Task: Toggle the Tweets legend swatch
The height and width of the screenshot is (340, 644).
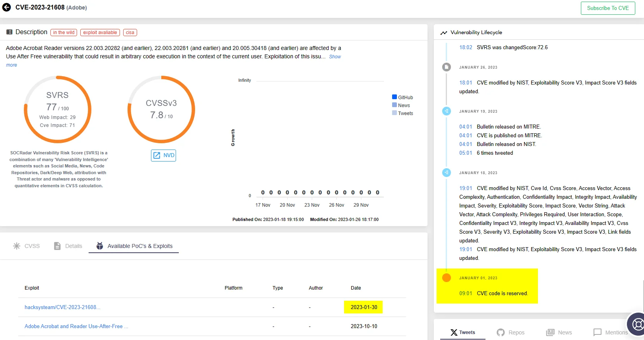Action: click(395, 113)
